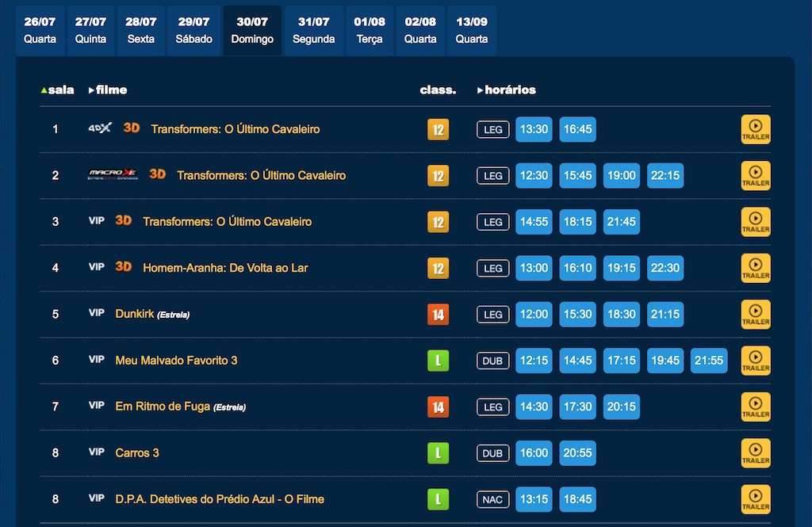Click age rating 14 badge for Dunkirk

[437, 315]
